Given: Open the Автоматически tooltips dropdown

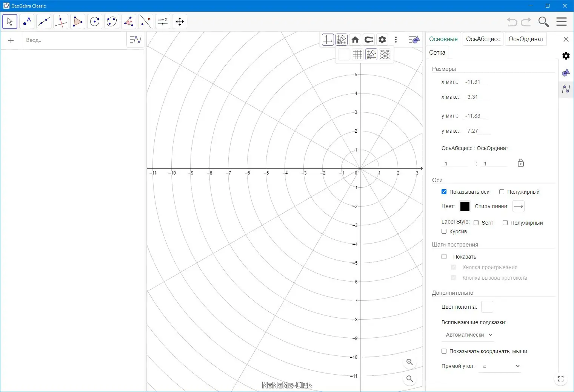Looking at the screenshot, I should click(x=469, y=335).
